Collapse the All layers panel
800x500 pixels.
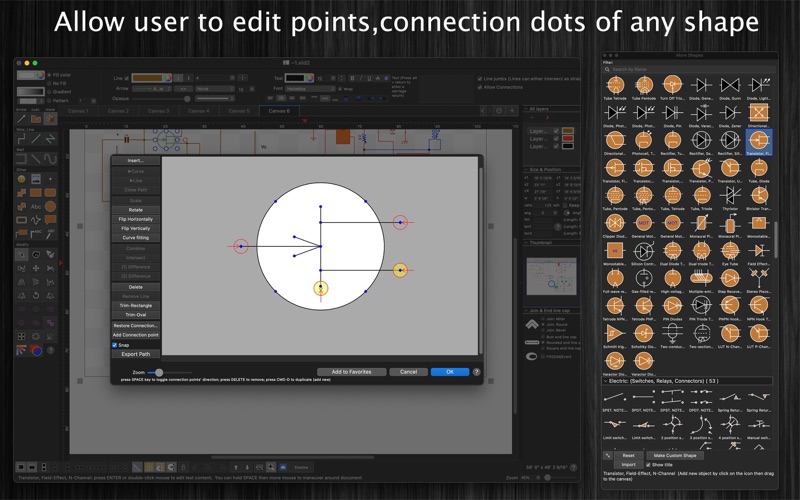tap(526, 109)
